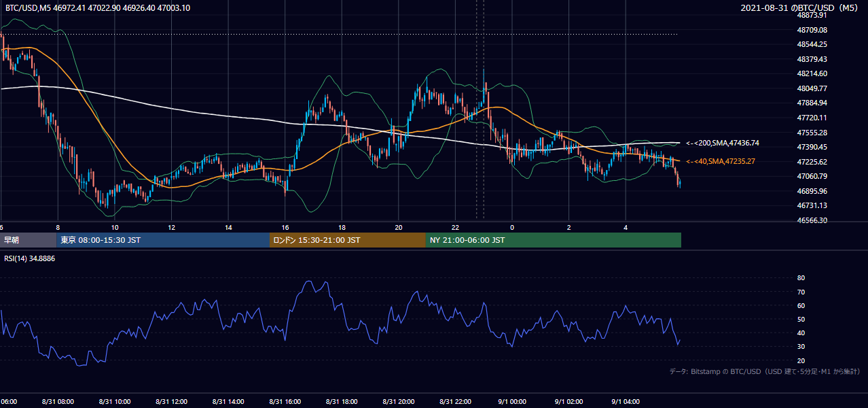Viewport: 868px width, 408px height.
Task: Click price axis value 48544.25
Action: coord(812,44)
